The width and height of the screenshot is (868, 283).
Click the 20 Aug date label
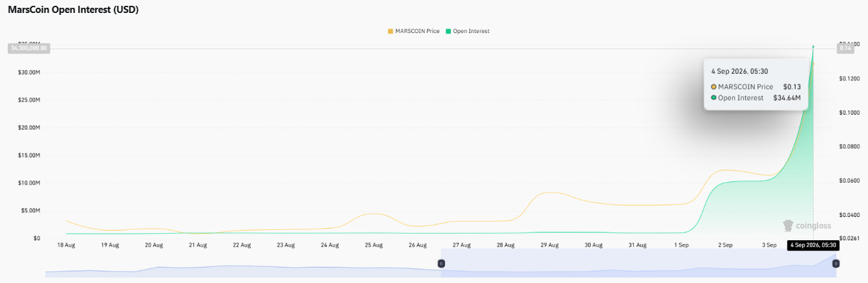154,245
